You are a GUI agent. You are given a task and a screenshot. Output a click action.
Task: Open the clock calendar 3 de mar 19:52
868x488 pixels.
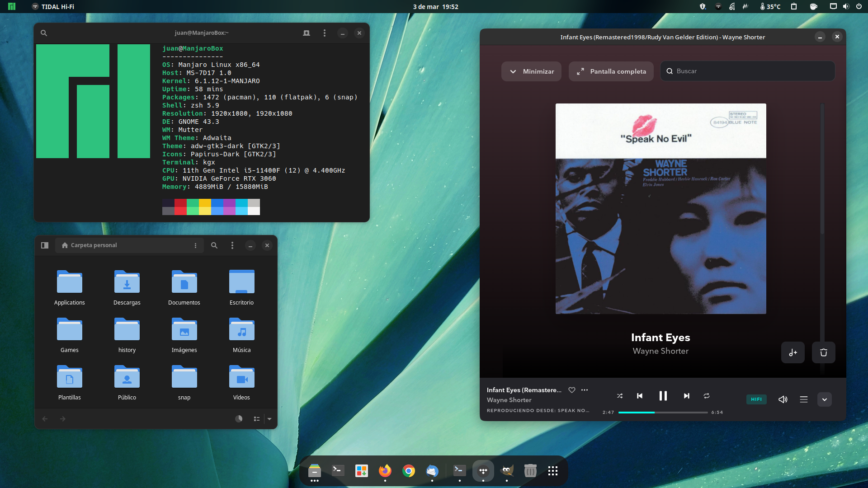tap(436, 7)
